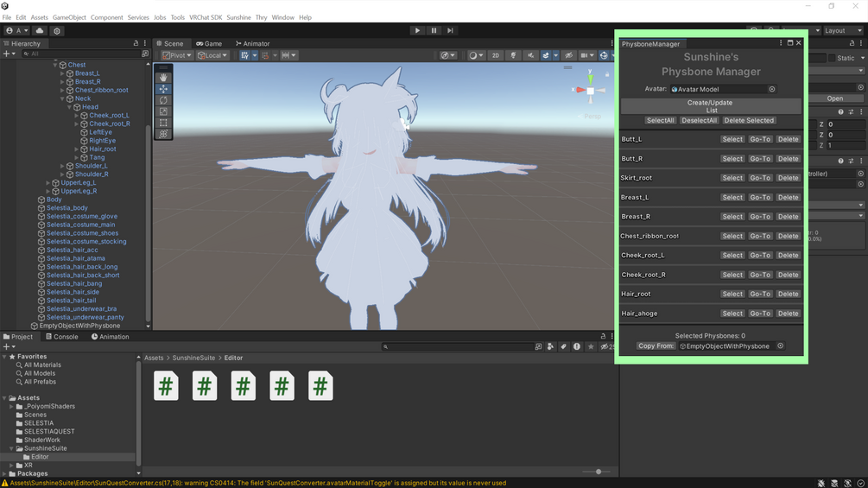Click the SelectAll button
868x488 pixels.
(660, 120)
